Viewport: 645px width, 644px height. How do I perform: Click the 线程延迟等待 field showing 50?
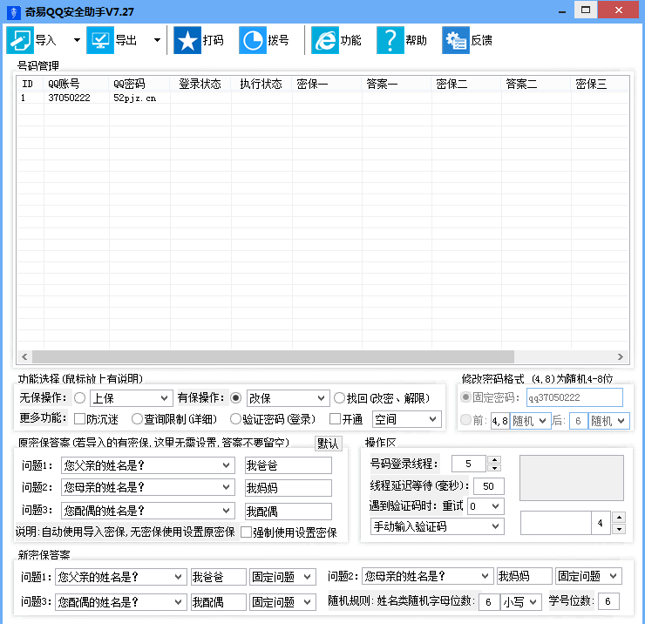(x=489, y=486)
